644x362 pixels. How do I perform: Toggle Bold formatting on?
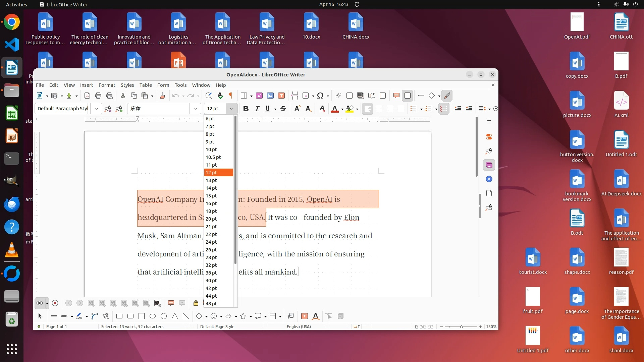(x=246, y=109)
